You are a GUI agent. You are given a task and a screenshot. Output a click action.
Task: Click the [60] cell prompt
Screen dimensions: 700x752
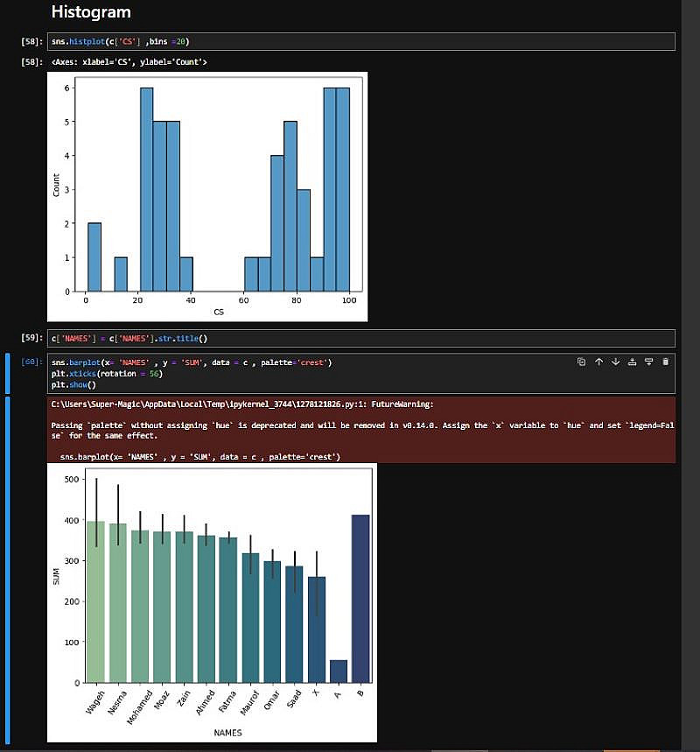tap(32, 362)
